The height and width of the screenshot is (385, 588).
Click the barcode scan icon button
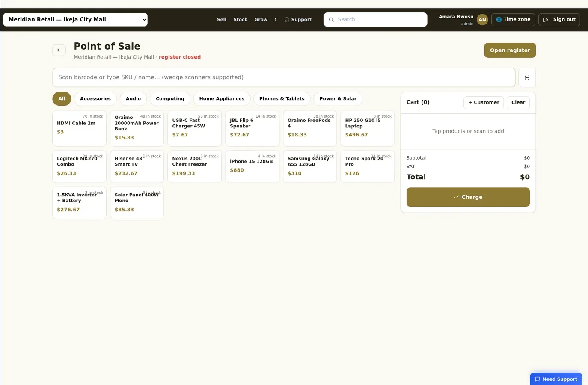pos(527,77)
